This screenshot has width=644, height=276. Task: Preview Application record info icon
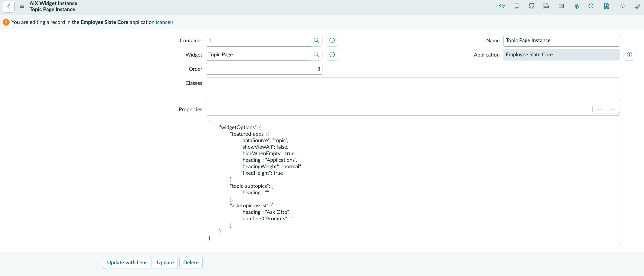(x=629, y=55)
